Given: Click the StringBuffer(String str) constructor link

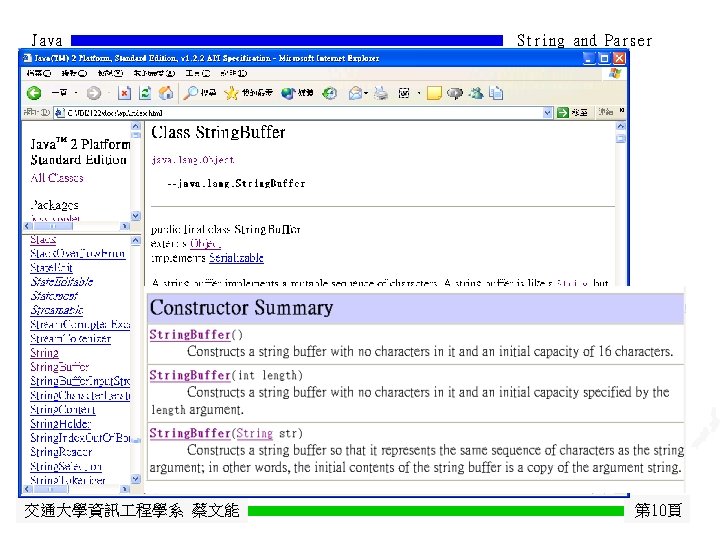Looking at the screenshot, I should tap(190, 433).
